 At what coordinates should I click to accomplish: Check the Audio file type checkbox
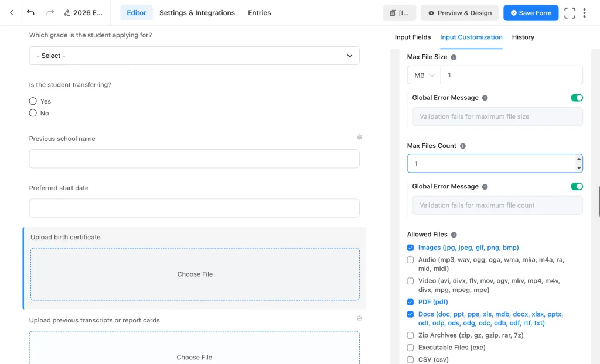coord(410,260)
